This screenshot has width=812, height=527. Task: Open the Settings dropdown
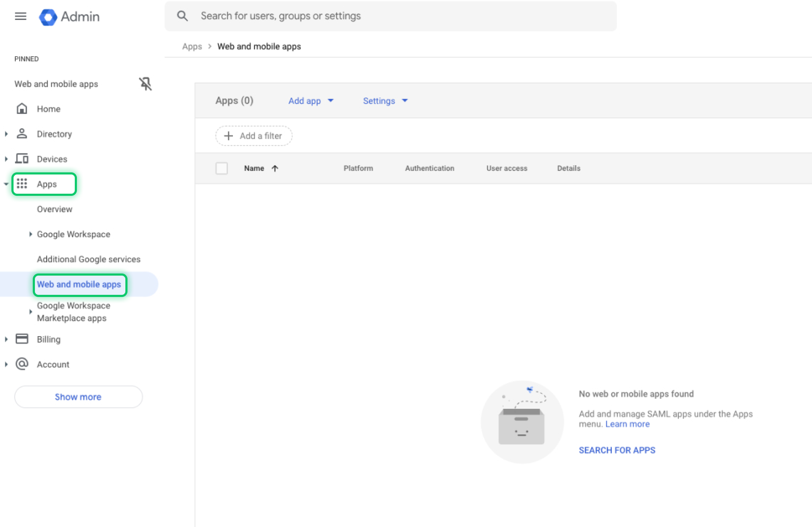[x=385, y=101]
